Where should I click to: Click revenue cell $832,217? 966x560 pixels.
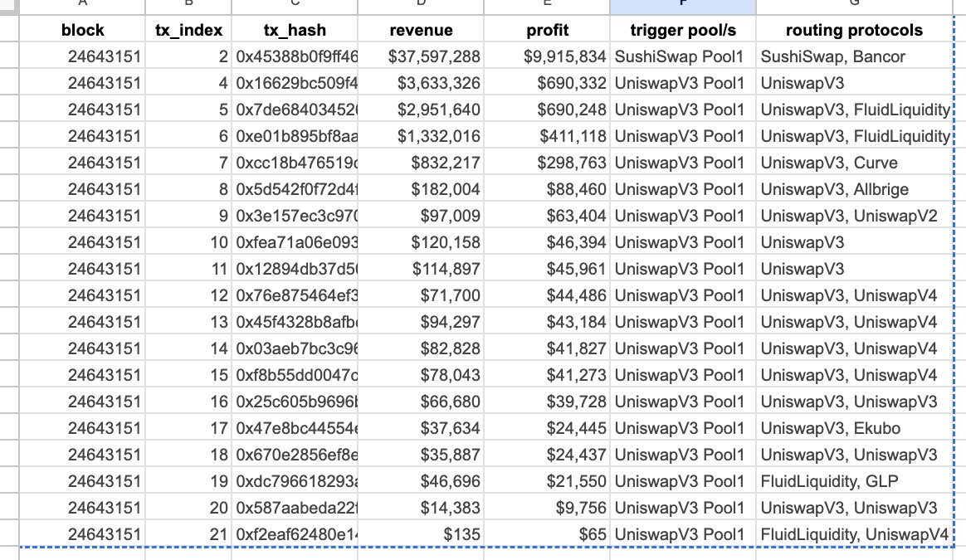[x=421, y=163]
